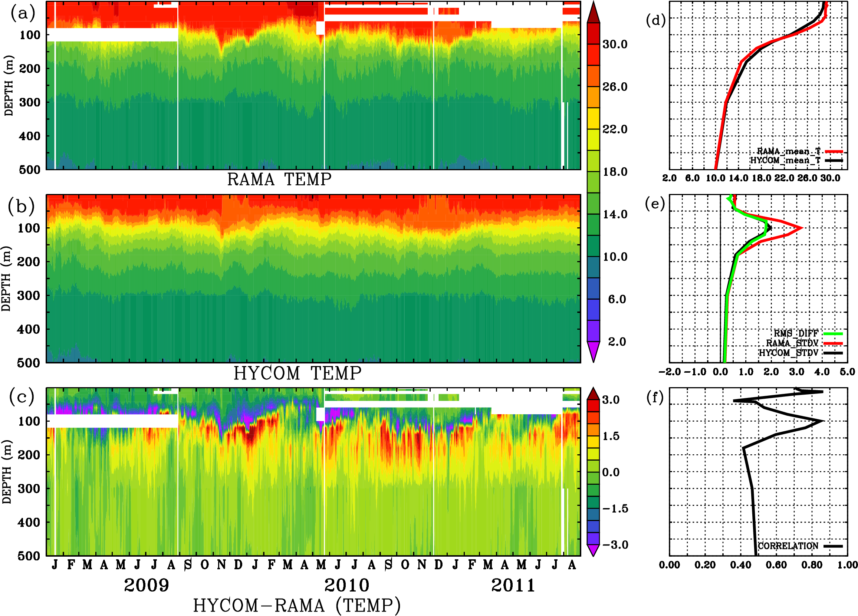Click the 1.00 correlation axis label
Screen dimensions: 858x616
(847, 565)
